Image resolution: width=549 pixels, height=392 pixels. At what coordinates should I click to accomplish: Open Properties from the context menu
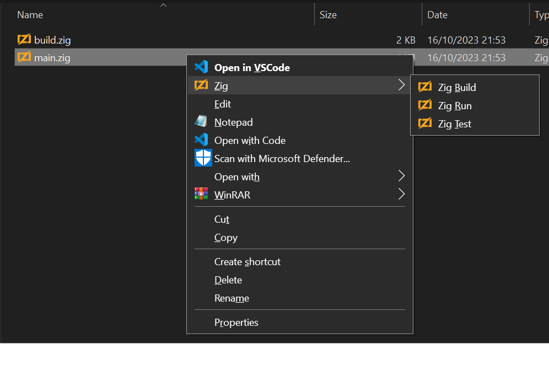point(300,323)
